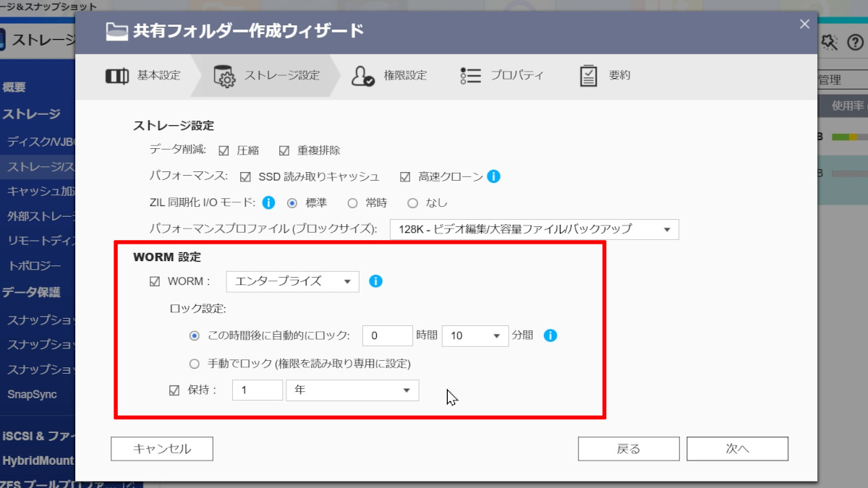This screenshot has height=488, width=868.
Task: Click the tools icon beside help
Action: [830, 43]
